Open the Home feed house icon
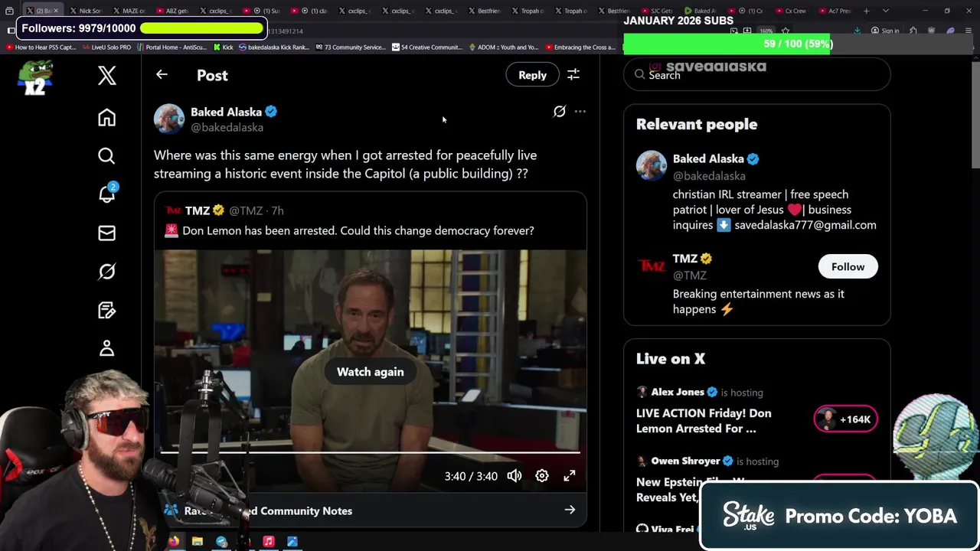 [x=106, y=117]
